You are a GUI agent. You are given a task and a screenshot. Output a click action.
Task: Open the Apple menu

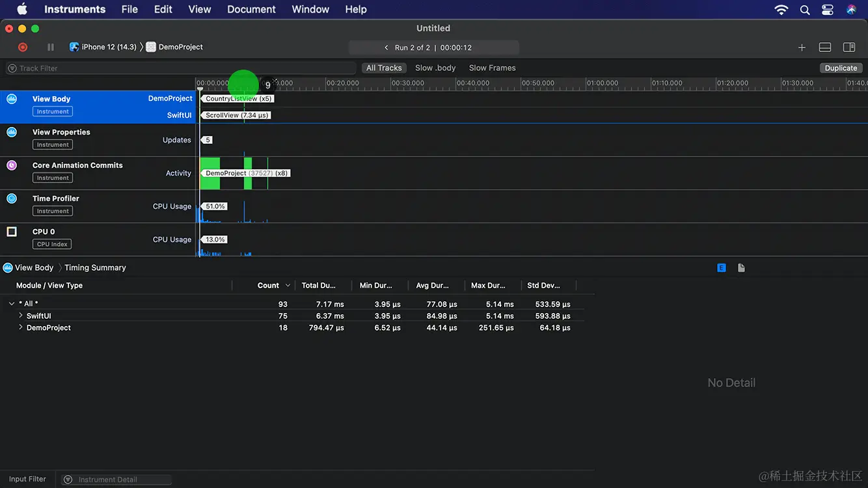[x=22, y=9]
